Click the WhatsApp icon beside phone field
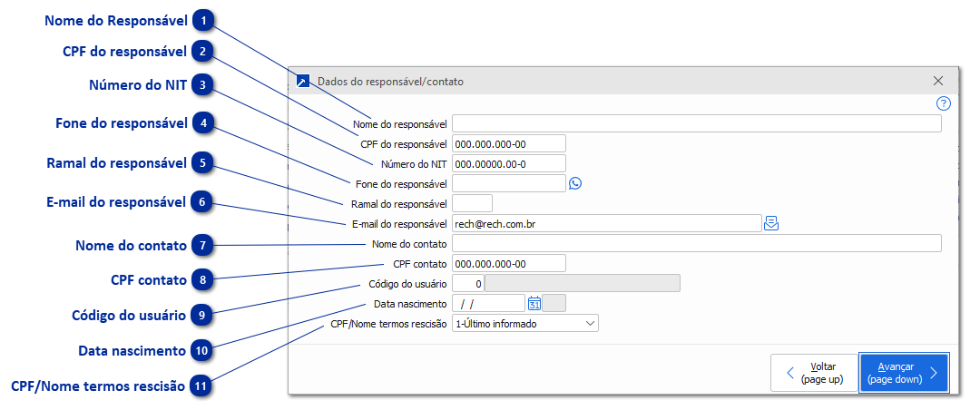The width and height of the screenshot is (980, 410). 574,183
